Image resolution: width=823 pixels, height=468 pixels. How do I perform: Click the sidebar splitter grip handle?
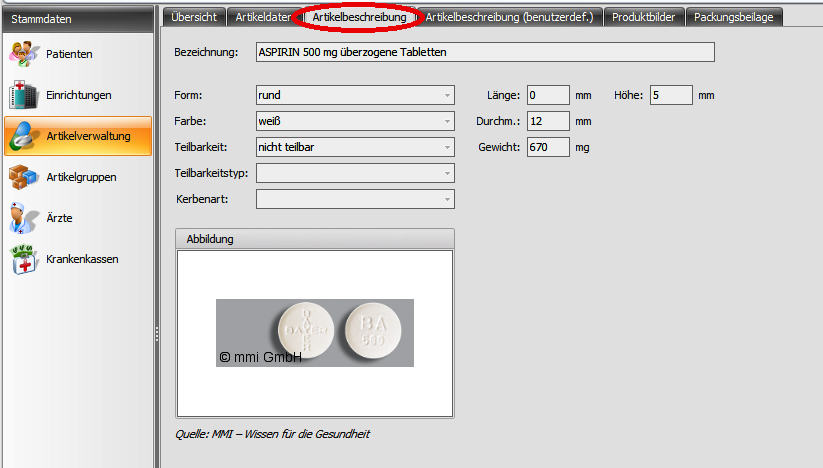coord(157,334)
